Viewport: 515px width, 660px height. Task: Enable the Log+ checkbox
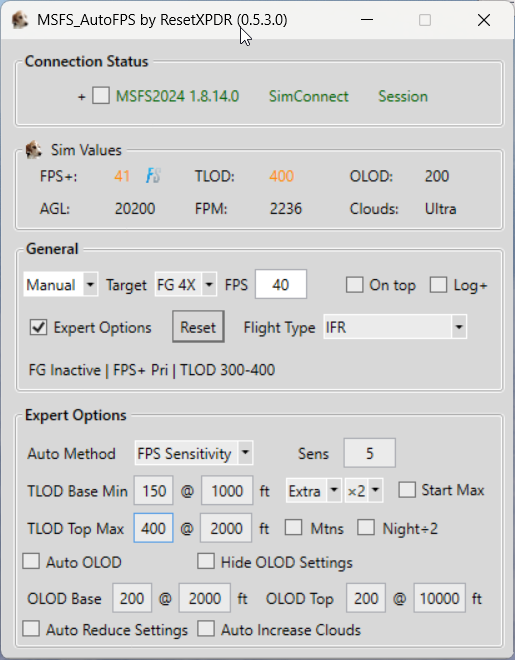438,285
